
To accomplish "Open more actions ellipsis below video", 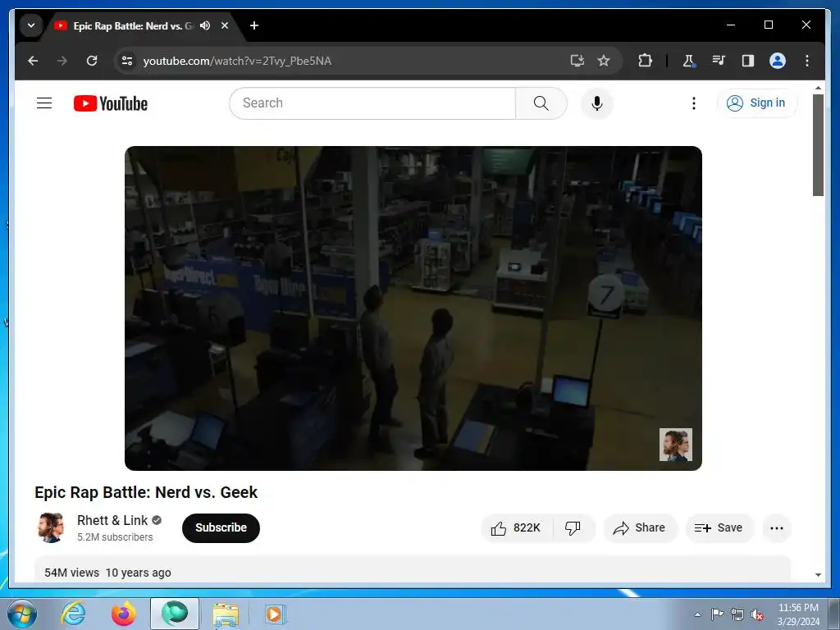I will pos(776,528).
